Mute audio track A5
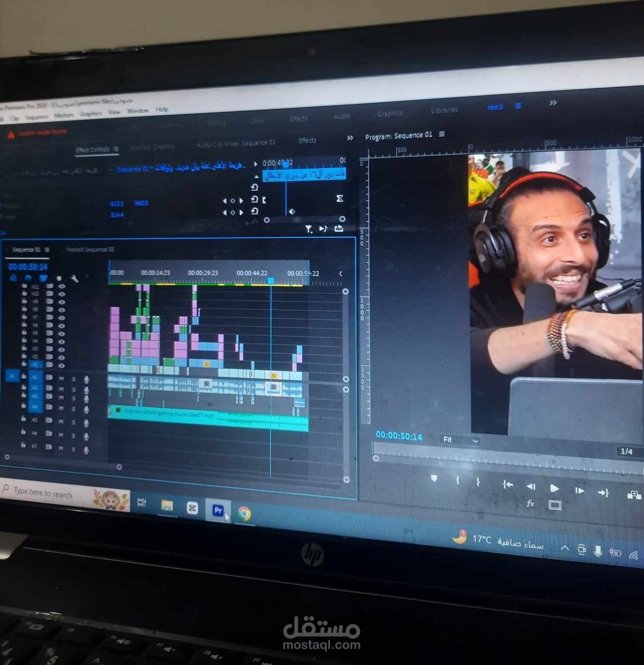Image resolution: width=644 pixels, height=665 pixels. click(x=61, y=421)
